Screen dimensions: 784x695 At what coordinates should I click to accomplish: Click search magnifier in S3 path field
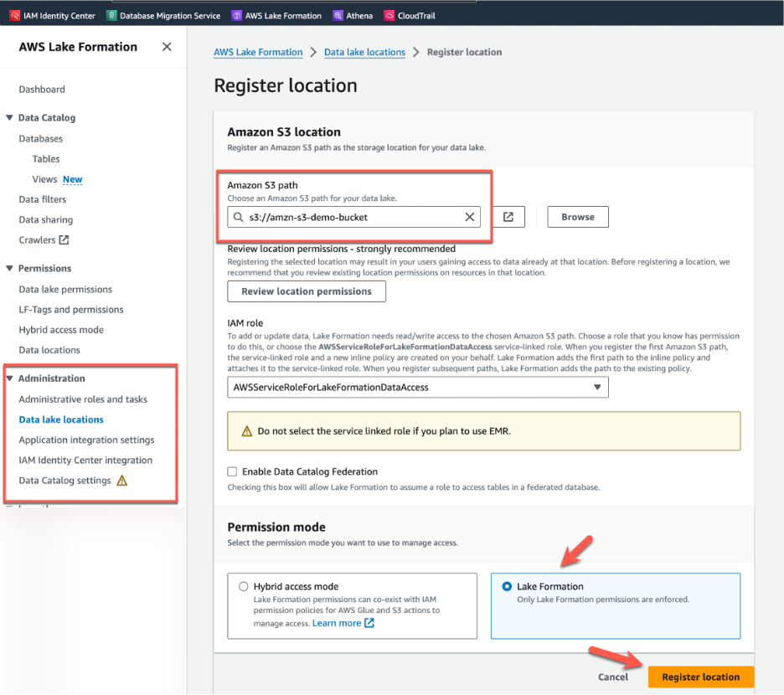coord(239,217)
